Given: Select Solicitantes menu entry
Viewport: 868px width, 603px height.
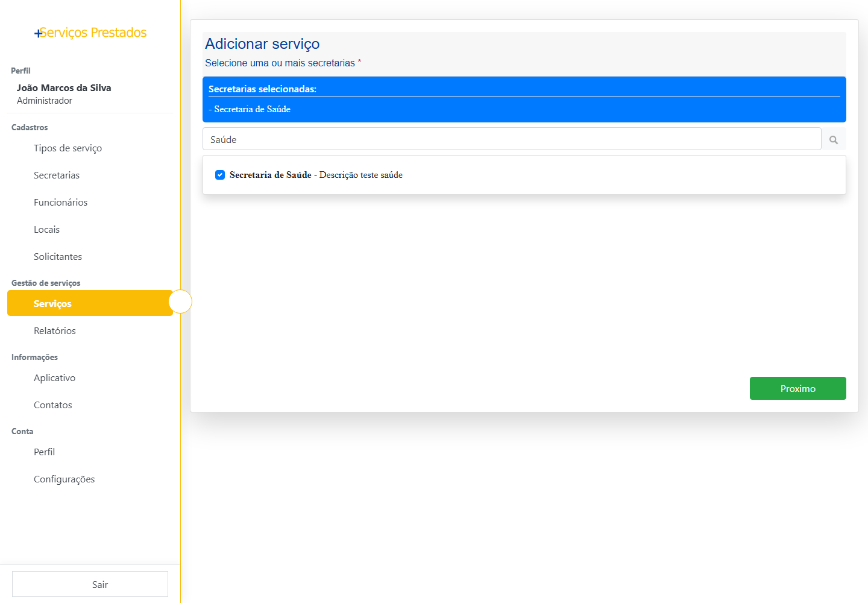Looking at the screenshot, I should [90, 257].
